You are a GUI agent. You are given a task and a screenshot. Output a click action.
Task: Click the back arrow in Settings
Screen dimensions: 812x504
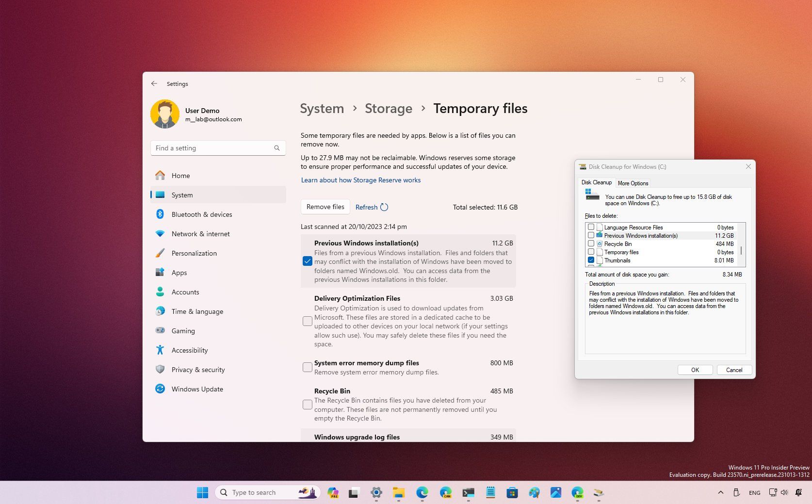click(x=154, y=83)
